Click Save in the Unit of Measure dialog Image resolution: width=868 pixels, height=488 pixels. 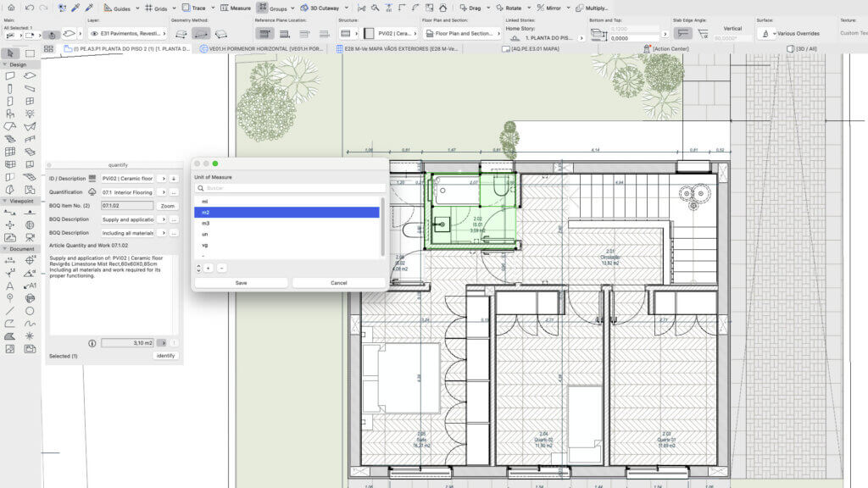(241, 283)
